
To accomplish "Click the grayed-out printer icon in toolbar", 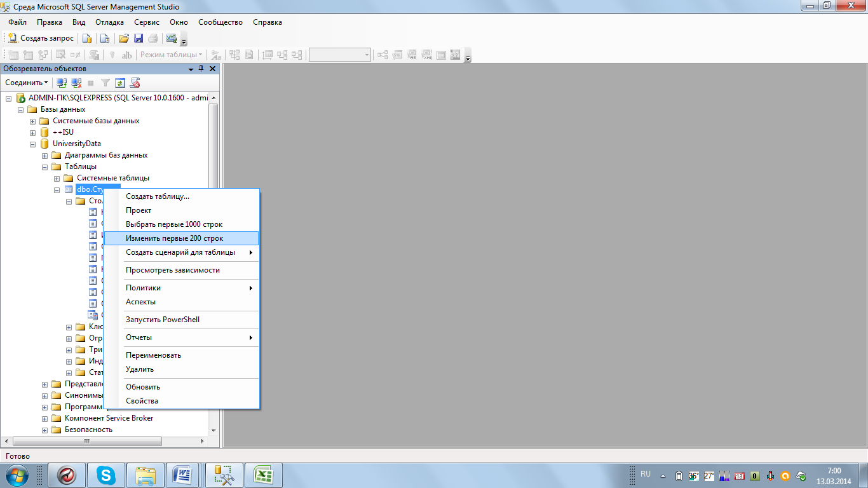I will click(x=153, y=38).
